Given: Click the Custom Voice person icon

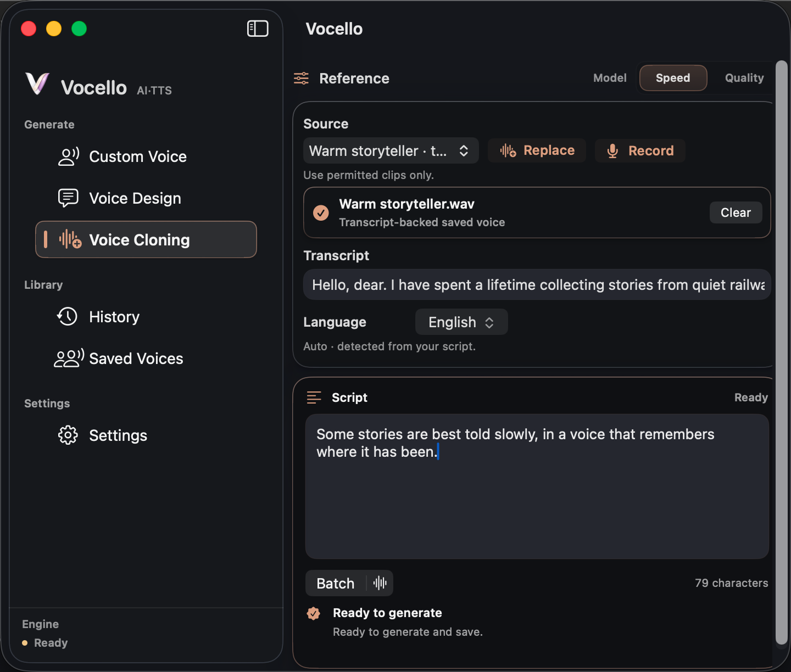Looking at the screenshot, I should pos(69,156).
